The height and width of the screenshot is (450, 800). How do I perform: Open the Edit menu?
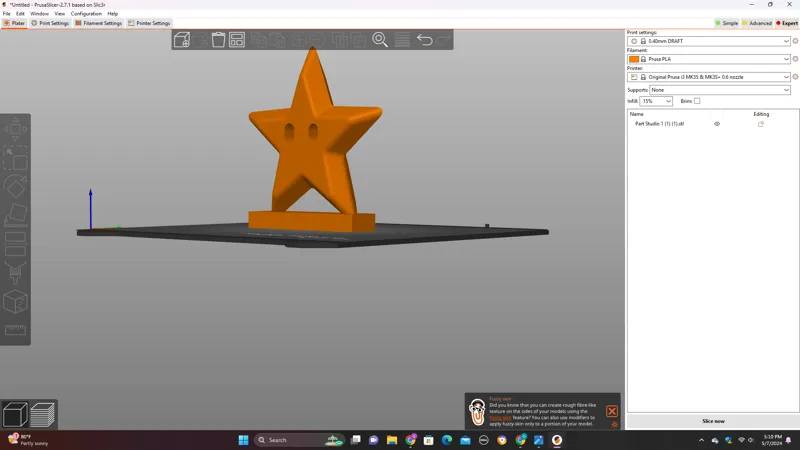tap(20, 14)
